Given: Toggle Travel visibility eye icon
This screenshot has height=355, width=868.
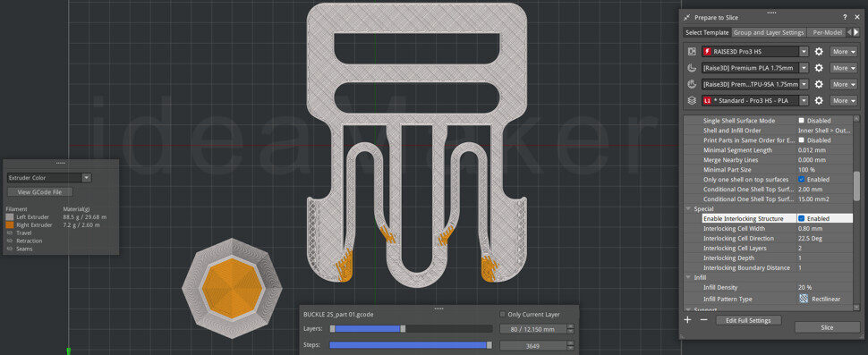Looking at the screenshot, I should 10,232.
